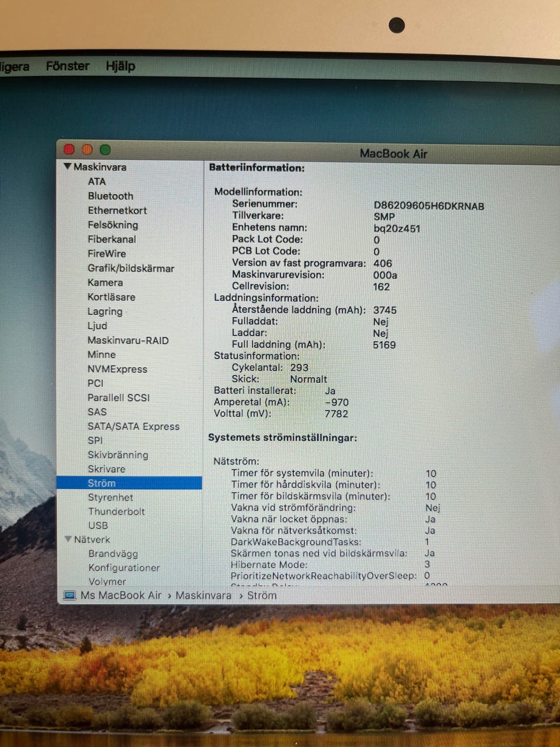The height and width of the screenshot is (747, 560).
Task: Select Skivbränning in the sidebar
Action: click(x=118, y=455)
